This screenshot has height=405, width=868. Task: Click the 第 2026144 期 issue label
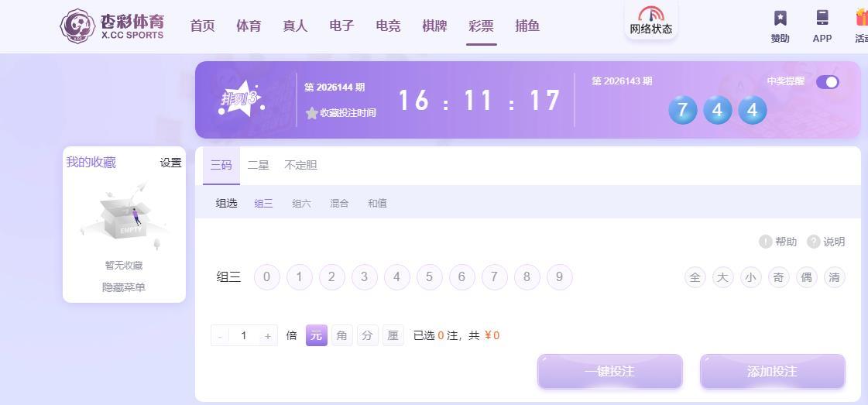tap(335, 88)
